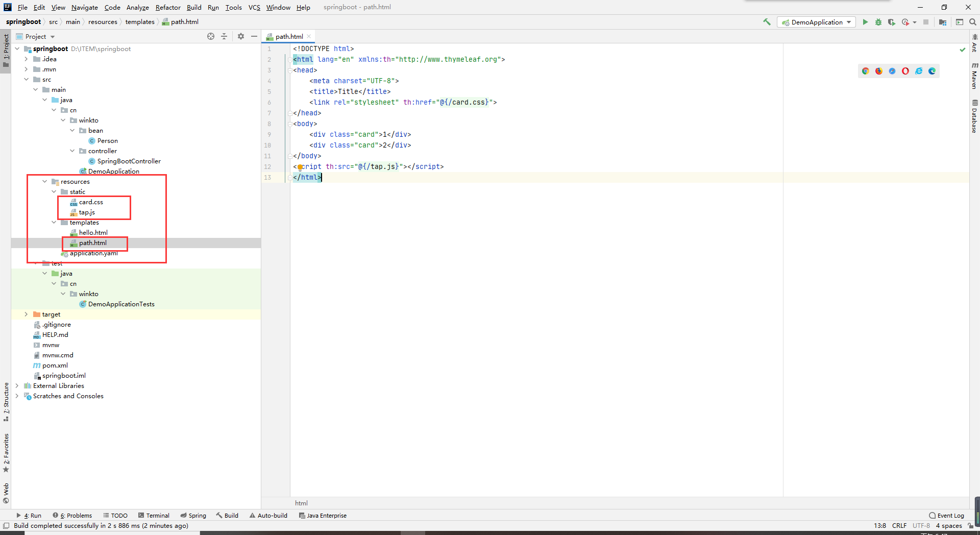Open page in Opera browser icon
Viewport: 980px width, 535px height.
click(x=905, y=71)
